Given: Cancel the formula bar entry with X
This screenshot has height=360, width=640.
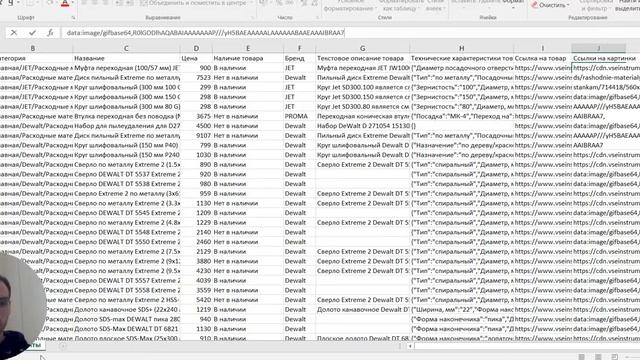Looking at the screenshot, I should click(x=14, y=33).
